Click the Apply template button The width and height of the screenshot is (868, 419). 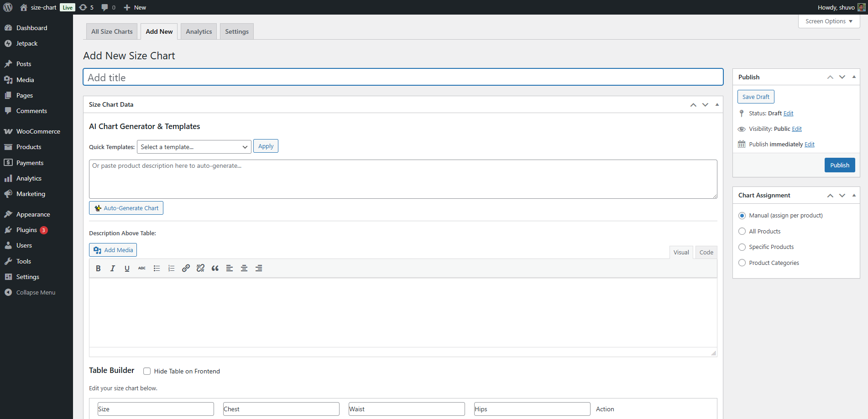(x=266, y=146)
